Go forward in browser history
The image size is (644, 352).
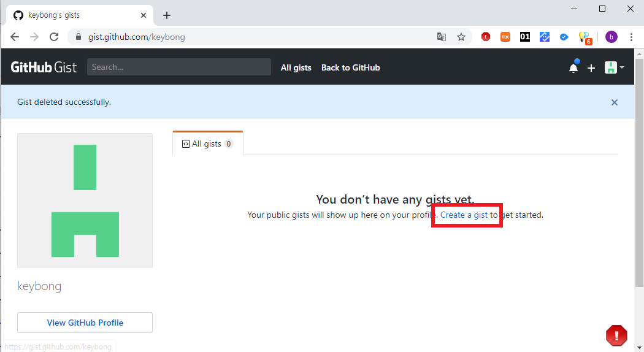coord(34,37)
